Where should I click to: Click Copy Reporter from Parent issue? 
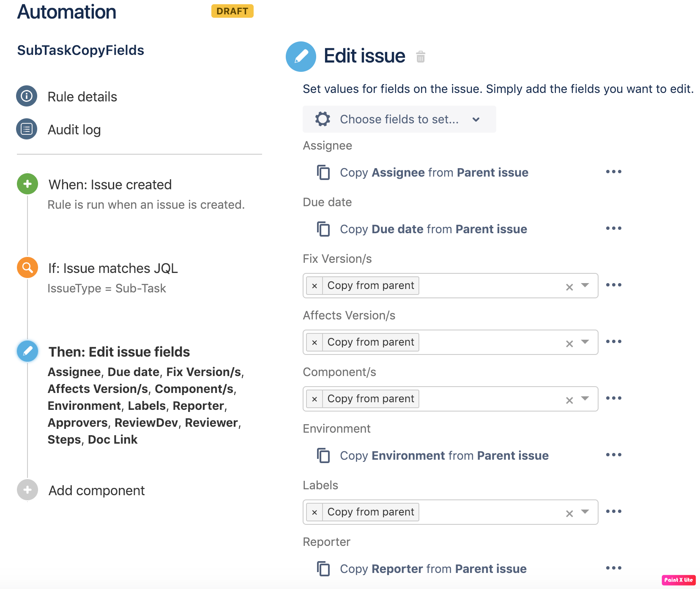coord(433,569)
